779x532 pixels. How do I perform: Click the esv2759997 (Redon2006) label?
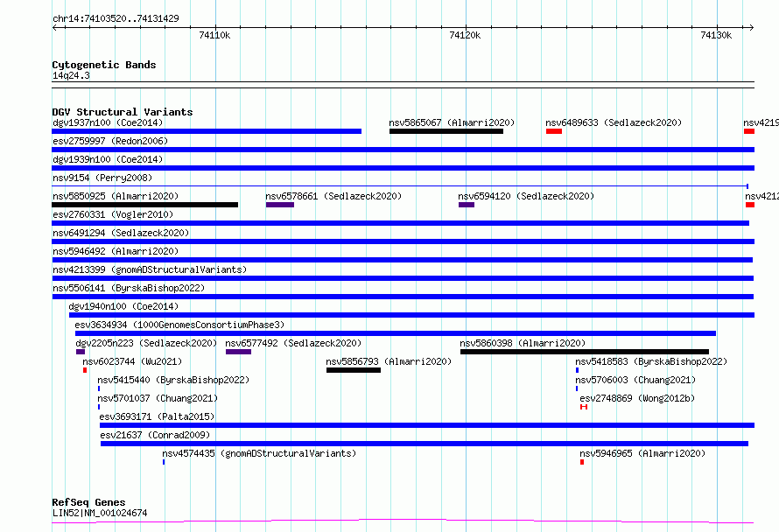point(110,141)
